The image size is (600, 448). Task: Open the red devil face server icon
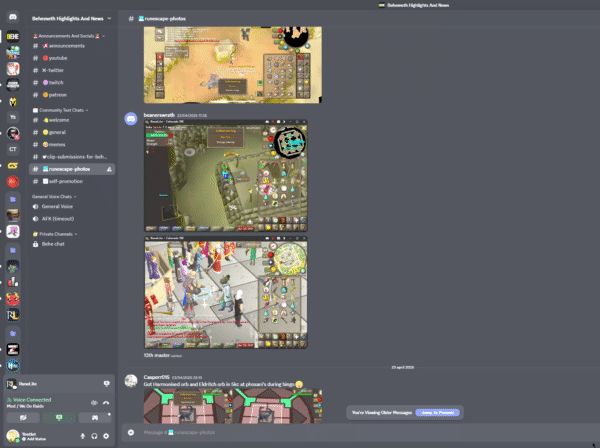click(x=13, y=299)
